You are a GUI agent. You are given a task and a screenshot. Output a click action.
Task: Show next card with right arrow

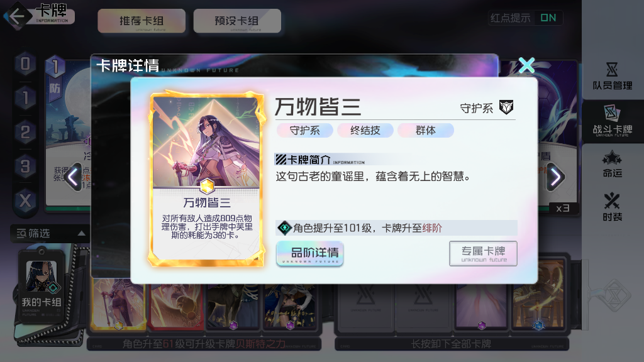tap(556, 177)
